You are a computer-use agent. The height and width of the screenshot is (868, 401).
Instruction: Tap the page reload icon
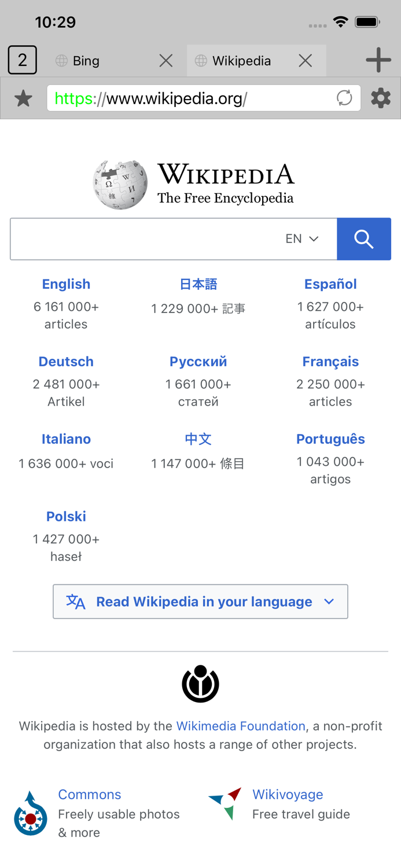[344, 98]
